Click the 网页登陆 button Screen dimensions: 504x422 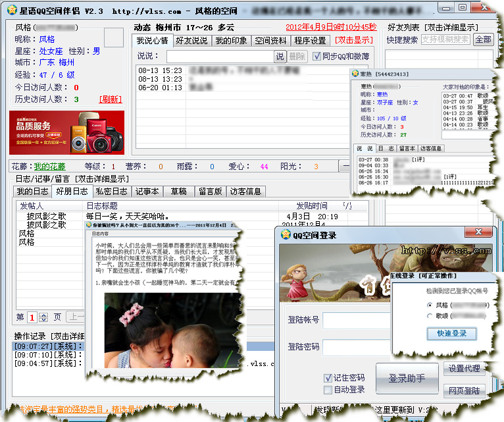[464, 390]
